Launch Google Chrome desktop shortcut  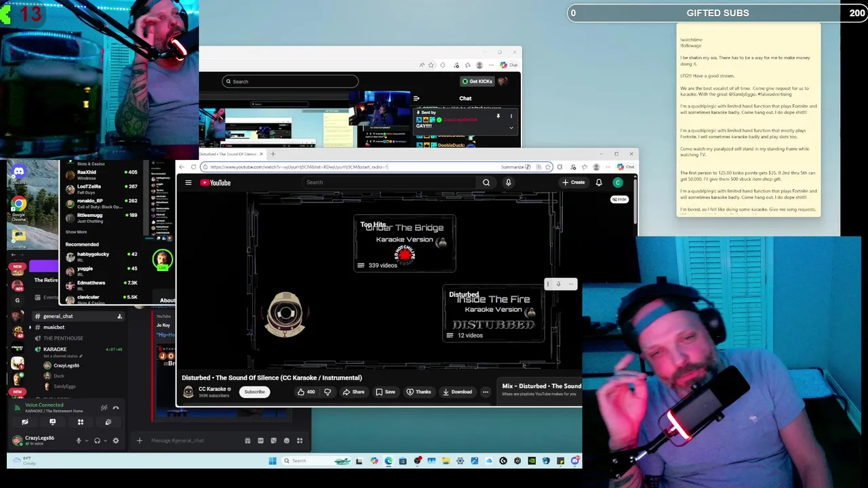(x=18, y=207)
